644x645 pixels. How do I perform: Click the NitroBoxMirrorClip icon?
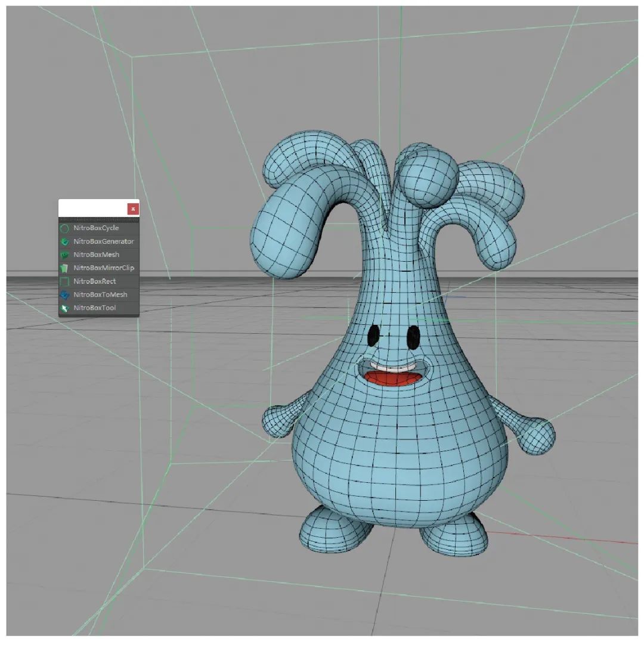coord(64,268)
